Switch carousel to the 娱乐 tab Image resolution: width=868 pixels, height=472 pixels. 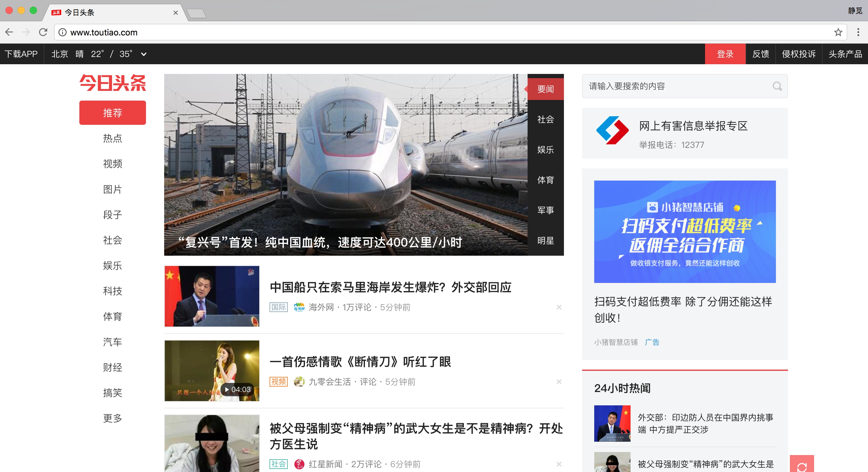545,150
